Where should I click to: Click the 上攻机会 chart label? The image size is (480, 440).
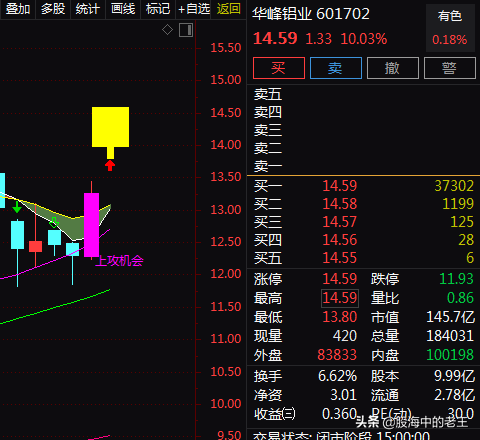[119, 261]
